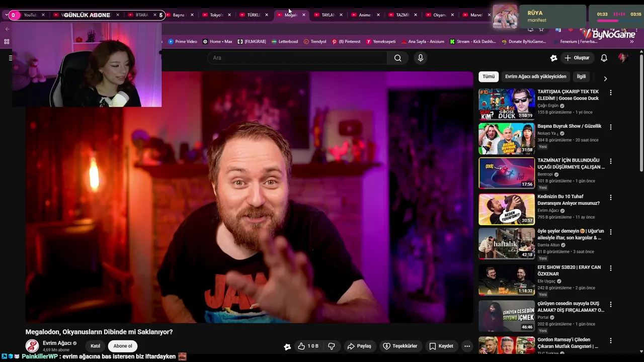Start voice search with microphone icon
The height and width of the screenshot is (362, 644).
coord(421,58)
